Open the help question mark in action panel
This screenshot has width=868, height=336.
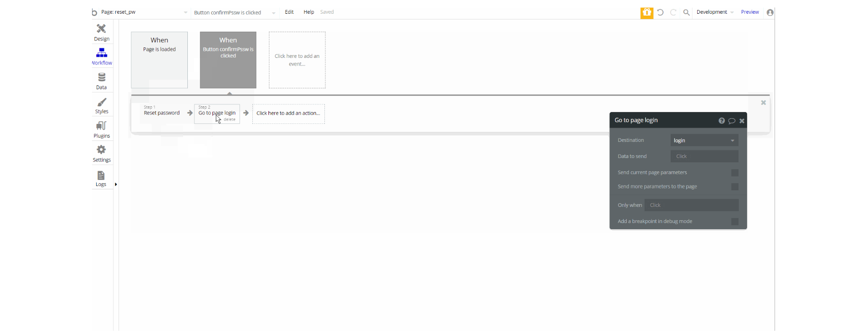721,121
